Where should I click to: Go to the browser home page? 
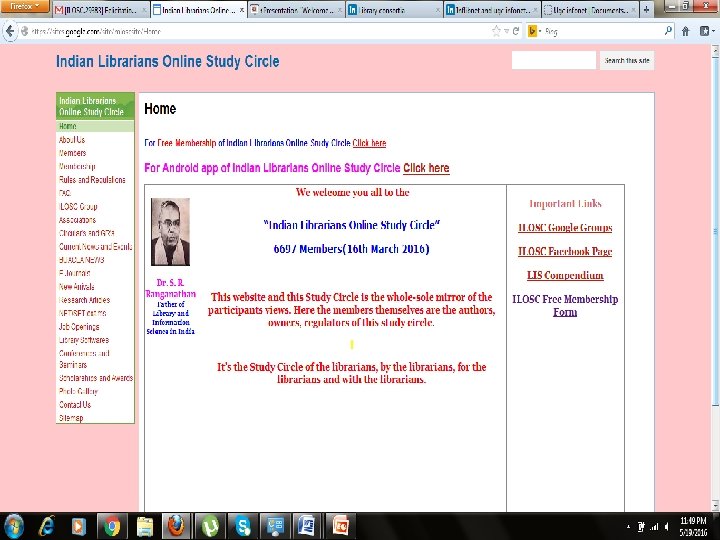tap(686, 31)
